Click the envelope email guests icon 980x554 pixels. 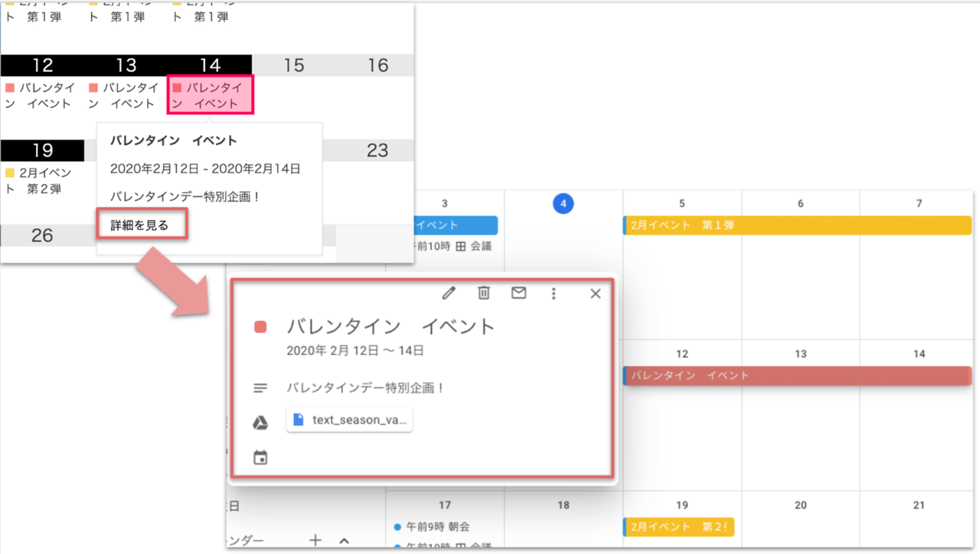pos(519,293)
